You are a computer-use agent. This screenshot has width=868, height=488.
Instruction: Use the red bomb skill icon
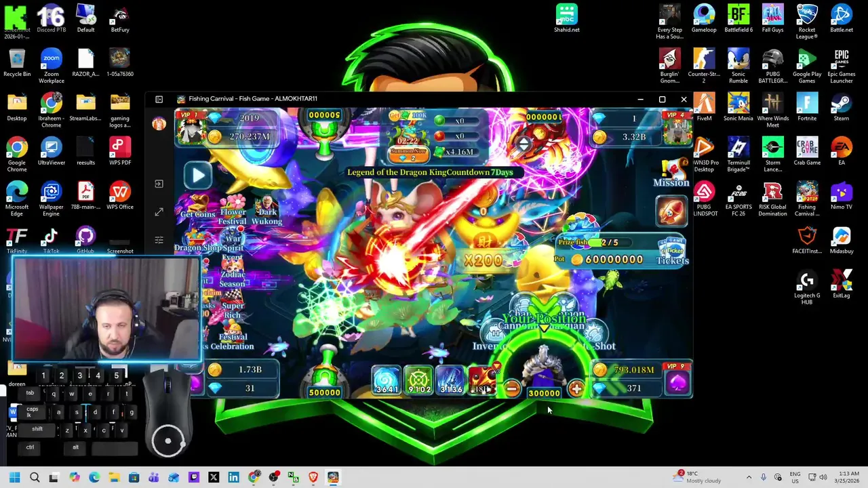tap(482, 380)
